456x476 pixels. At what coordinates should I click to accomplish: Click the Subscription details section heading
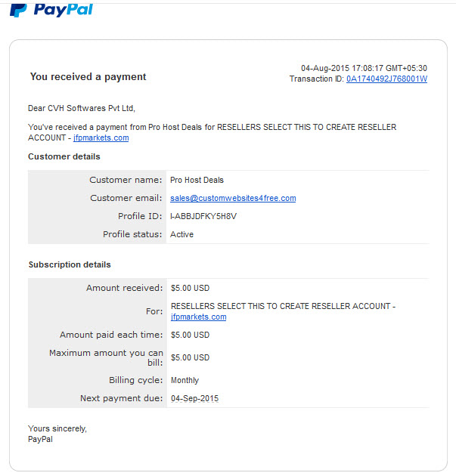tap(70, 264)
